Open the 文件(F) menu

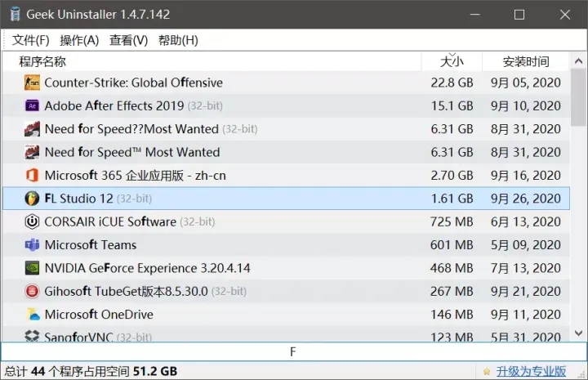31,40
